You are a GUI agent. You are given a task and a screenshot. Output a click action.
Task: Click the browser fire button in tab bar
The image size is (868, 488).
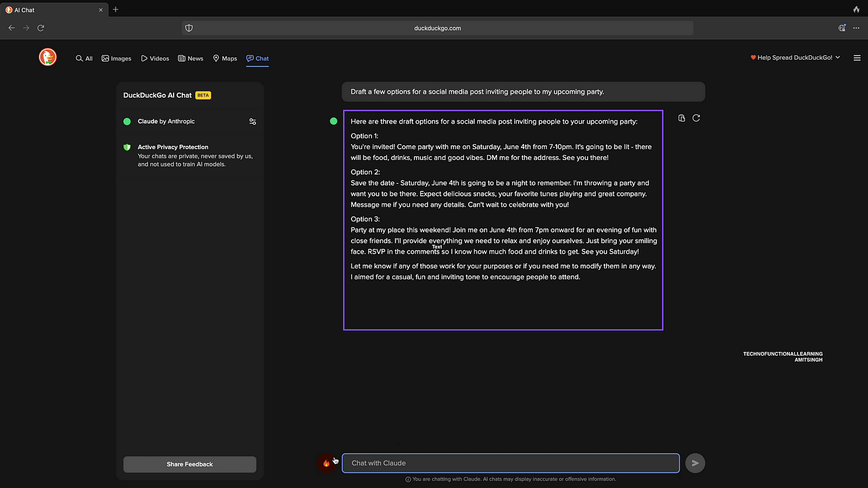(x=856, y=10)
